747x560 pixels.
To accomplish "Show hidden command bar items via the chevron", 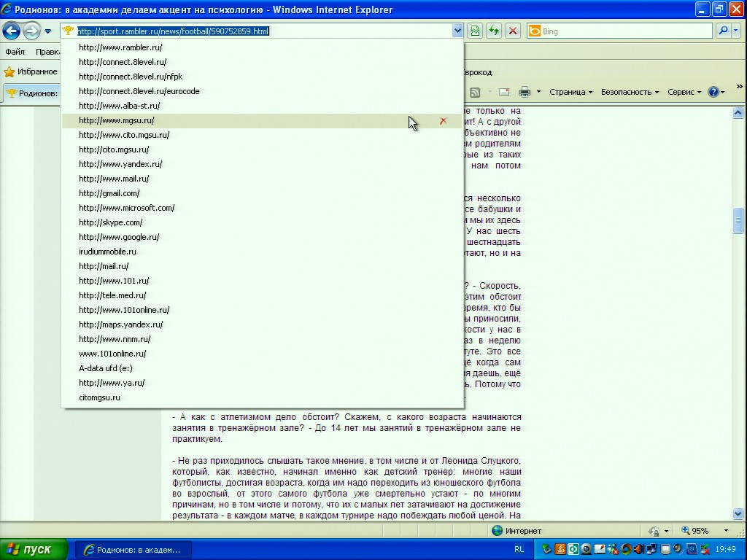I will (740, 86).
